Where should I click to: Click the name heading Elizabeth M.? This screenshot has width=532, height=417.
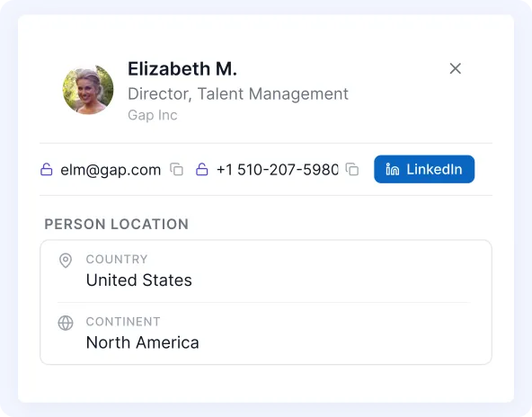[x=182, y=69]
